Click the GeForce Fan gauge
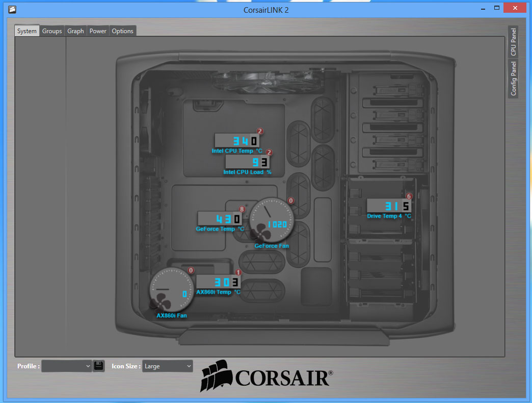This screenshot has height=403, width=532. pyautogui.click(x=272, y=220)
